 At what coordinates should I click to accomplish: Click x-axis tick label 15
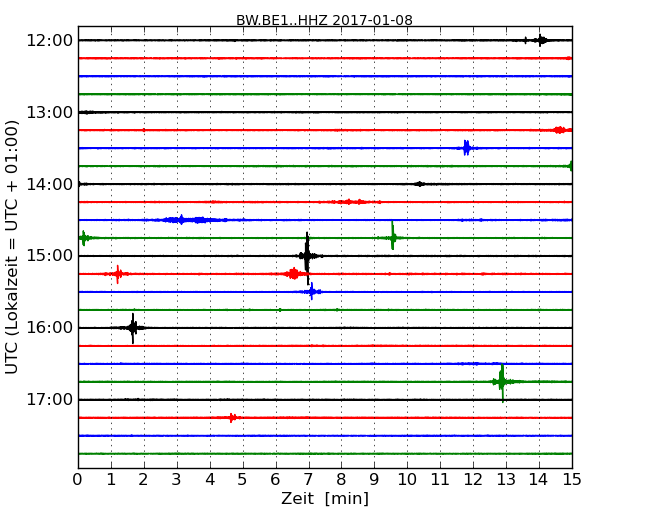pyautogui.click(x=572, y=480)
